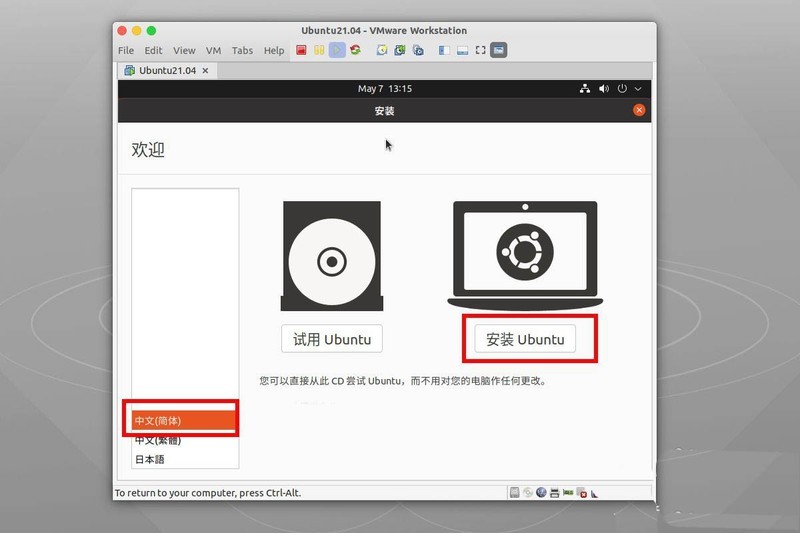Restart the guest using the reset icon

click(x=355, y=50)
